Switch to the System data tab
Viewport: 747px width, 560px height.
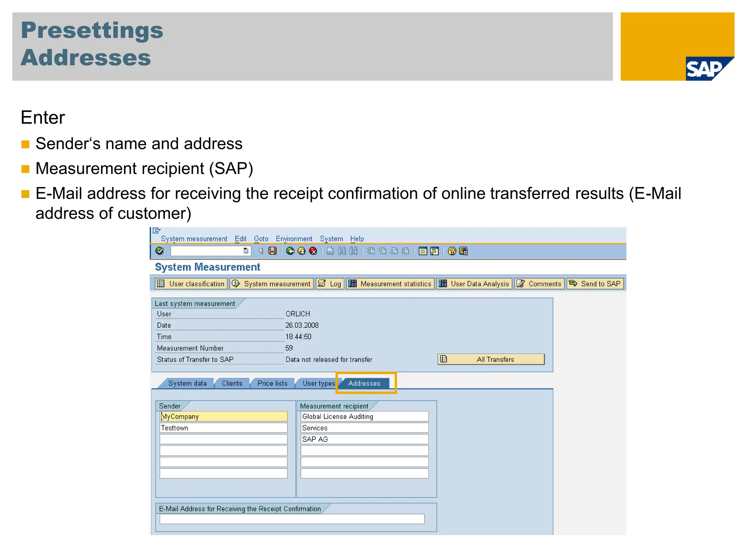[x=187, y=383]
